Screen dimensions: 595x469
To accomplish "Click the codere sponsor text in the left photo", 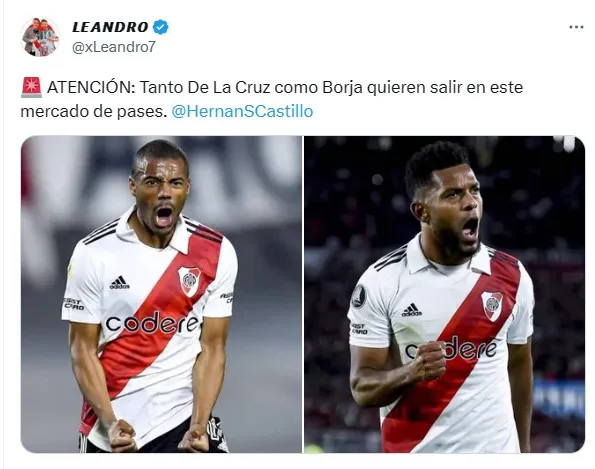I will point(152,323).
